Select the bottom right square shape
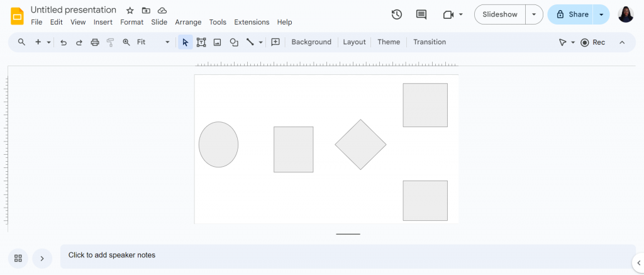644x275 pixels. (x=425, y=201)
